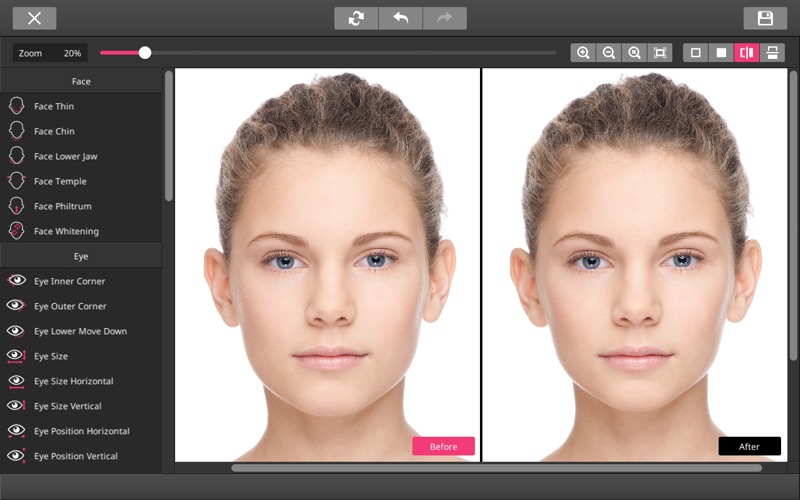Click the canvas horizontal scrollbar
Screen dimensions: 800x500
(496, 468)
